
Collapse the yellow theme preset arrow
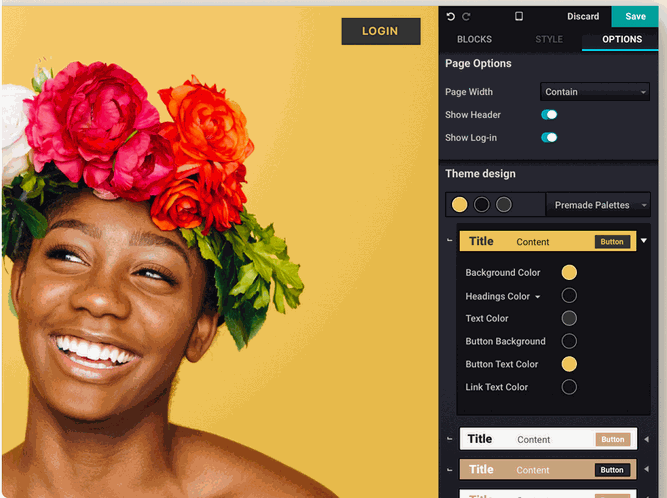click(x=644, y=241)
